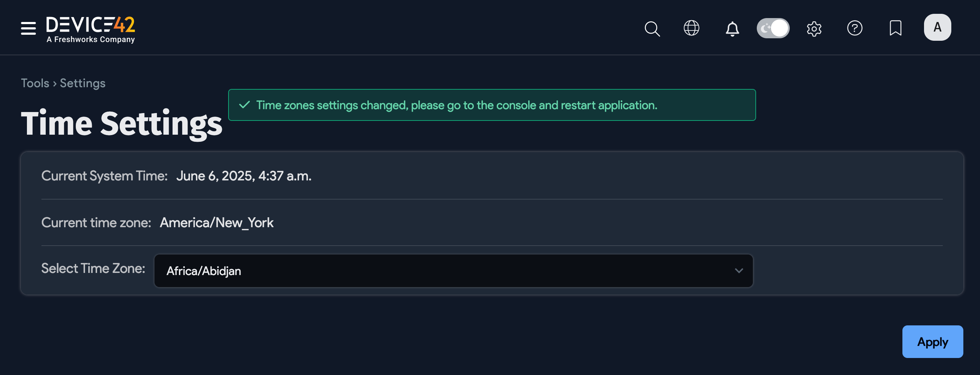The image size is (980, 375).
Task: Open Settings from the breadcrumb trail
Action: click(82, 83)
